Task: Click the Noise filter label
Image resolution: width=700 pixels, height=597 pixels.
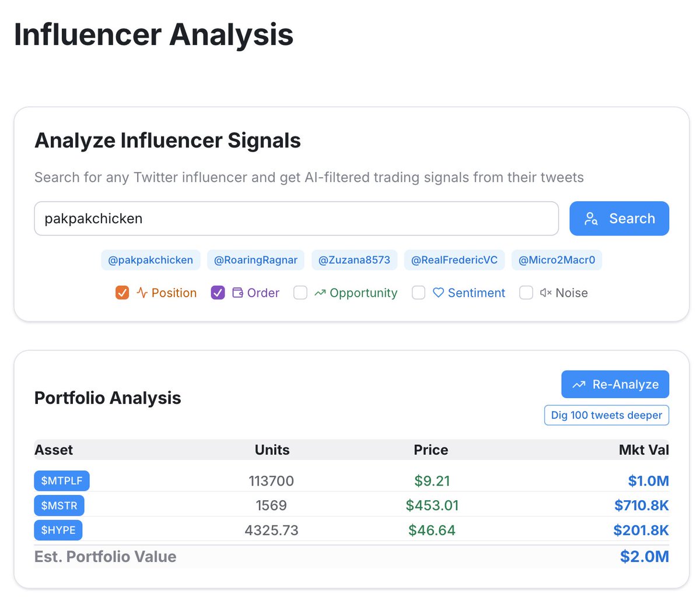Action: pos(572,293)
